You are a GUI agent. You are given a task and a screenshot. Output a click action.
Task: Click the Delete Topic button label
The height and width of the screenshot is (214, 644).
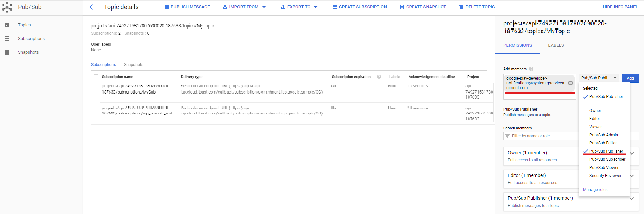[x=480, y=7]
